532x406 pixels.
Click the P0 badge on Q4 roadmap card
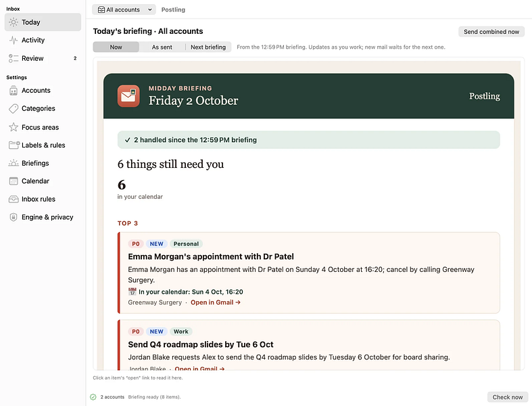[136, 332]
